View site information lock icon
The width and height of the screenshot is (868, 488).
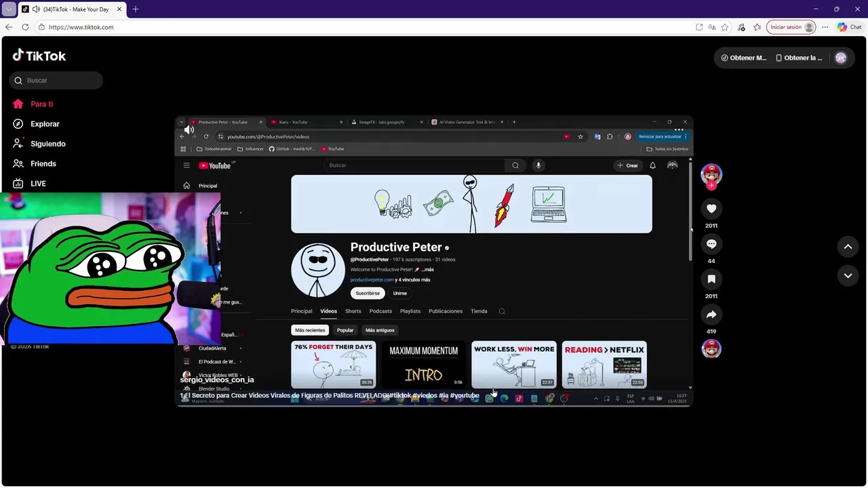41,27
